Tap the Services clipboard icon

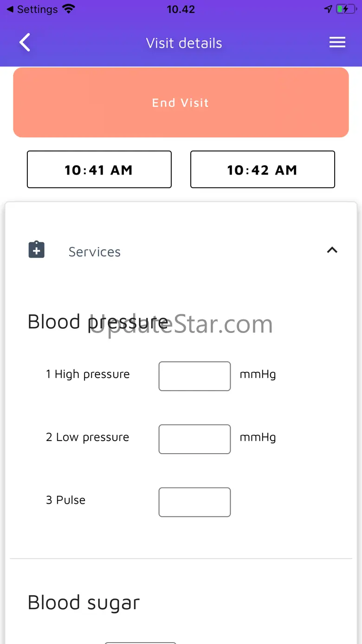37,250
